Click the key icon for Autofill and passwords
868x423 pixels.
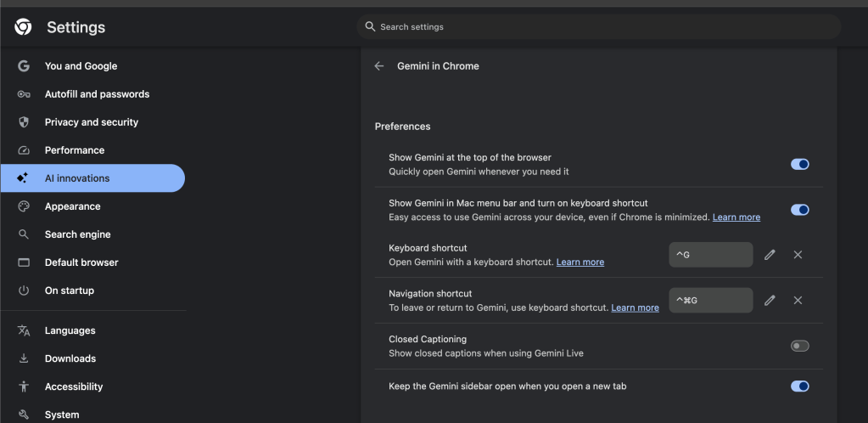tap(23, 94)
